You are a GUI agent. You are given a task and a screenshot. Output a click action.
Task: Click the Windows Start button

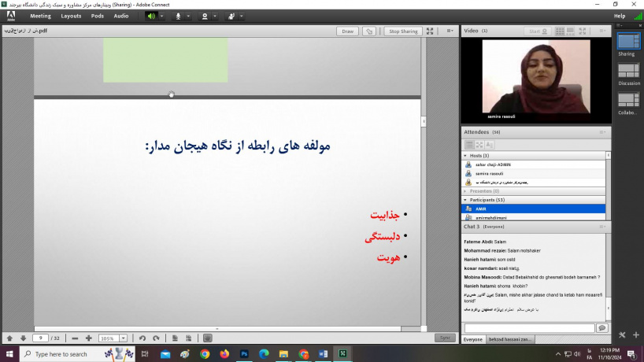[9, 354]
